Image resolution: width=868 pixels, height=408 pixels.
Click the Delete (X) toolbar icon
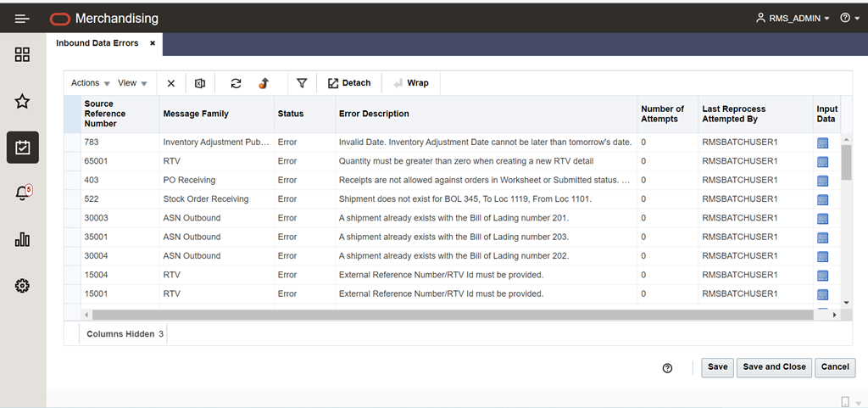(x=171, y=83)
